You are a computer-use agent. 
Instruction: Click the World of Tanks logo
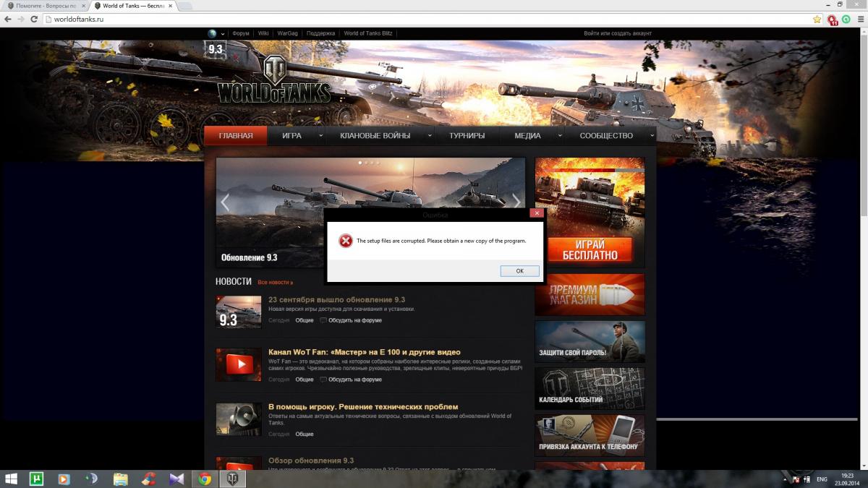(x=275, y=80)
